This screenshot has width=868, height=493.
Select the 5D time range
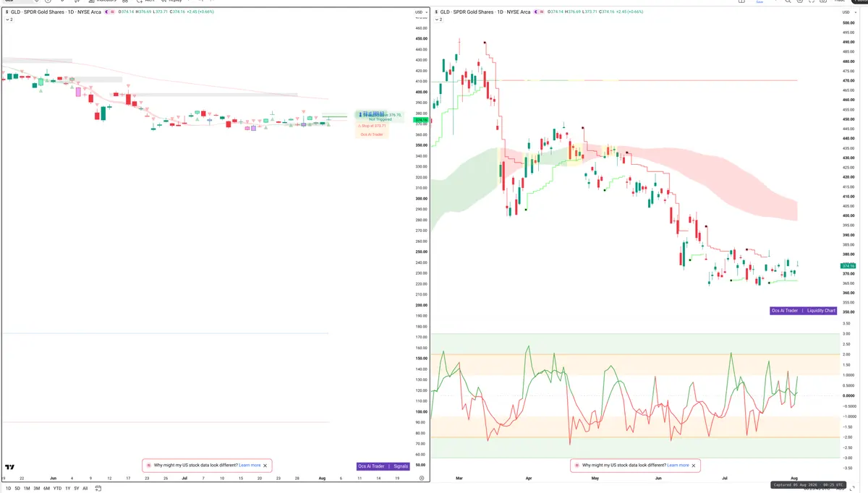tap(17, 489)
